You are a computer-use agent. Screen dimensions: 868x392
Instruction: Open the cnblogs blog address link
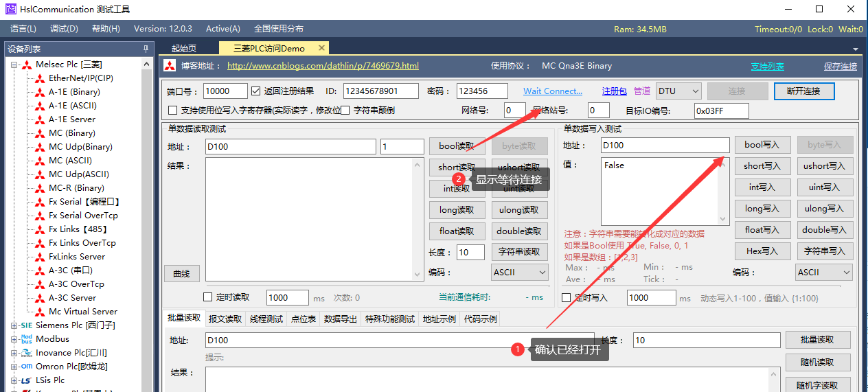(x=323, y=66)
